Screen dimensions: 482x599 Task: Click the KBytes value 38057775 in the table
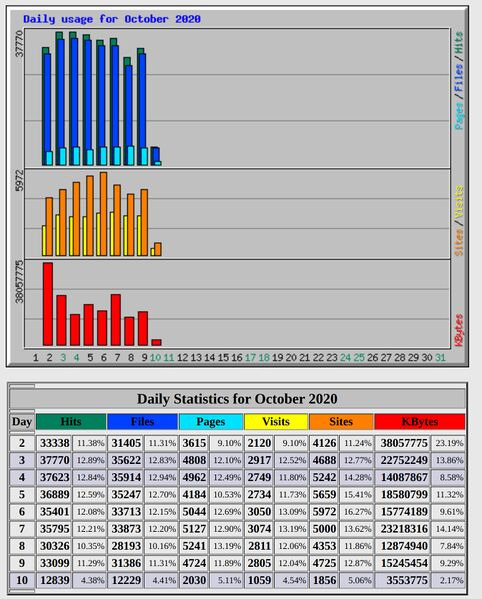[x=404, y=443]
